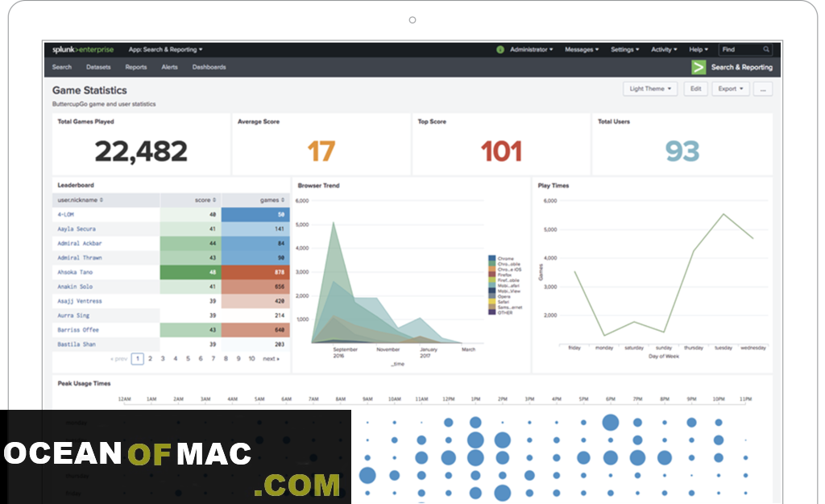Click the OTHER legend color swatch
The height and width of the screenshot is (504, 825).
click(x=492, y=312)
